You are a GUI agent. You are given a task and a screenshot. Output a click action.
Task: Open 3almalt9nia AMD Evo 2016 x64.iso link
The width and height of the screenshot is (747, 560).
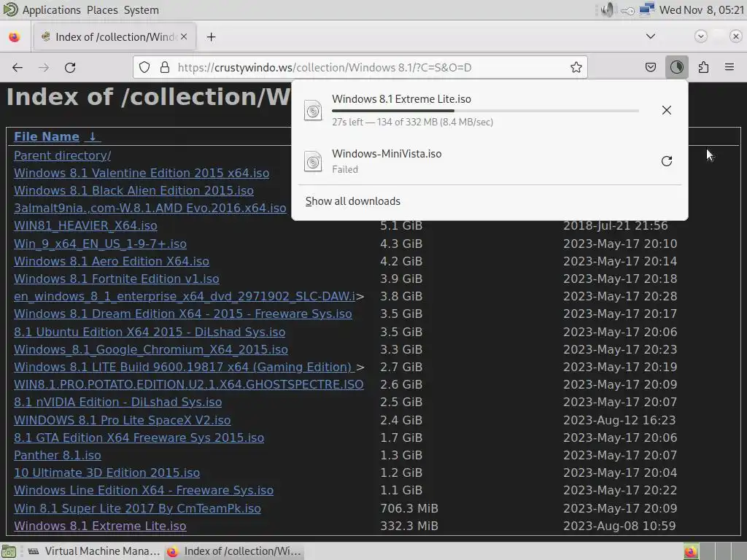click(x=150, y=209)
